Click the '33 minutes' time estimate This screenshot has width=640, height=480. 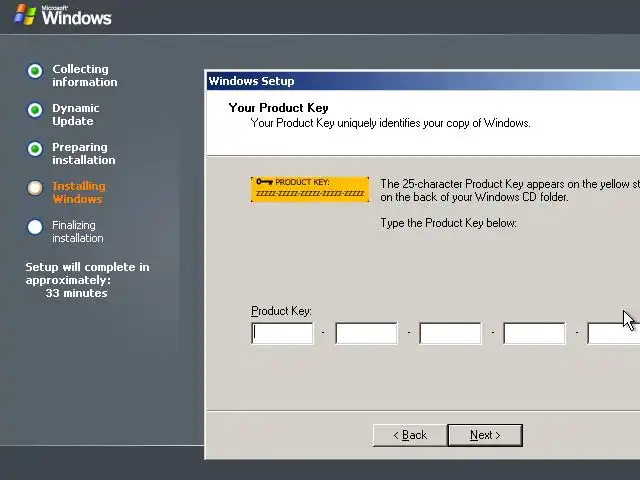point(76,293)
